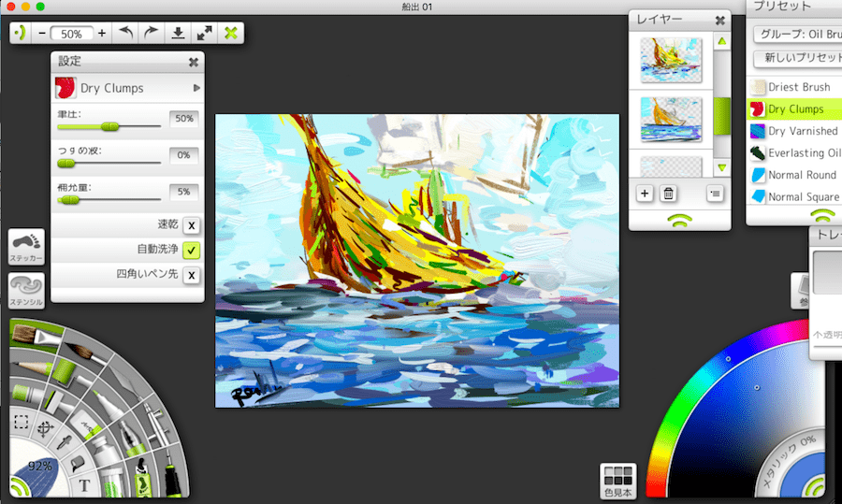
Task: Toggle 自動洗浄 (Auto Clean) checkbox
Action: 191,250
